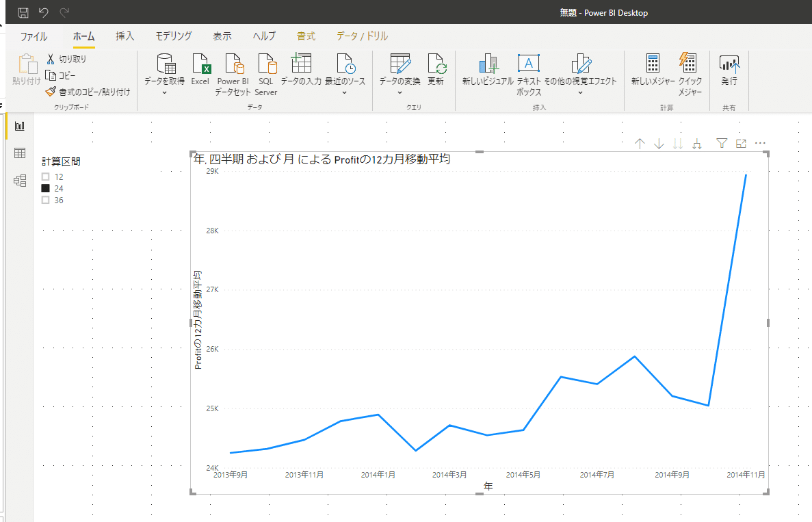Switch to the データ view in left sidebar

point(18,153)
